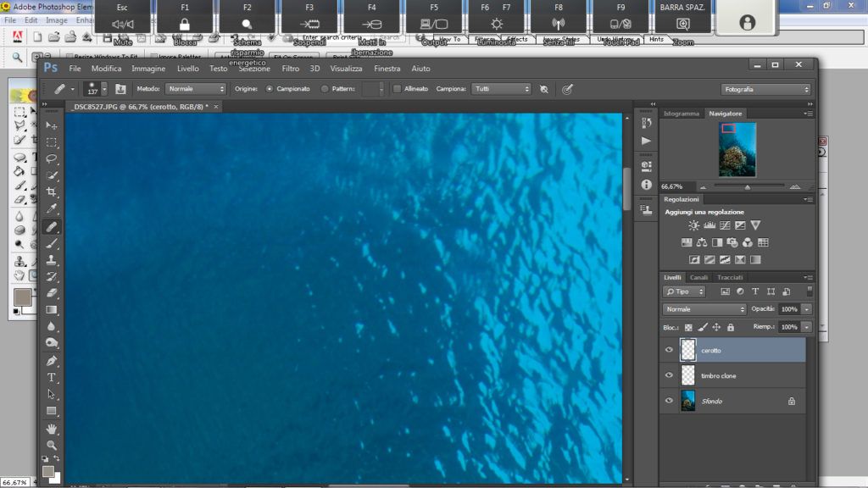Open the Filtro menu
The width and height of the screenshot is (868, 488).
[290, 69]
